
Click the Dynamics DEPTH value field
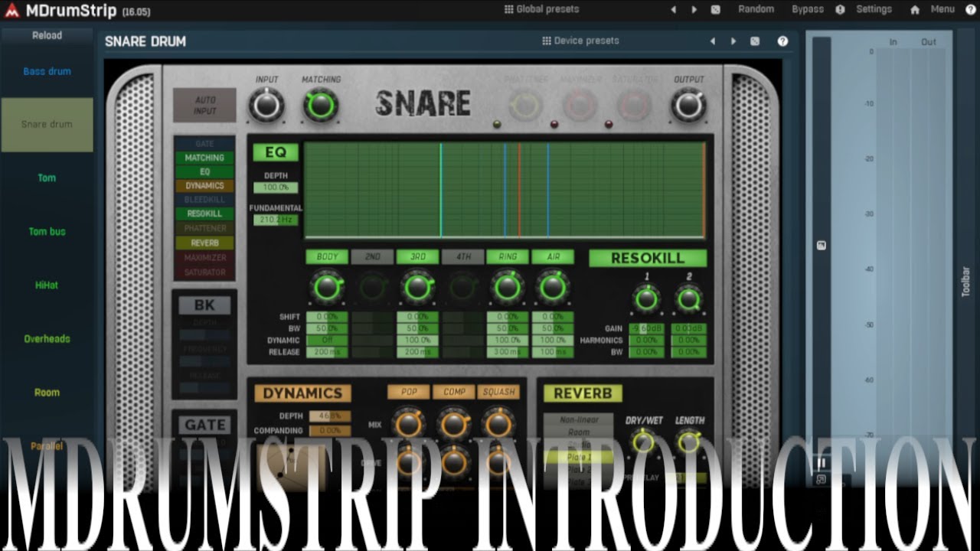click(x=330, y=416)
